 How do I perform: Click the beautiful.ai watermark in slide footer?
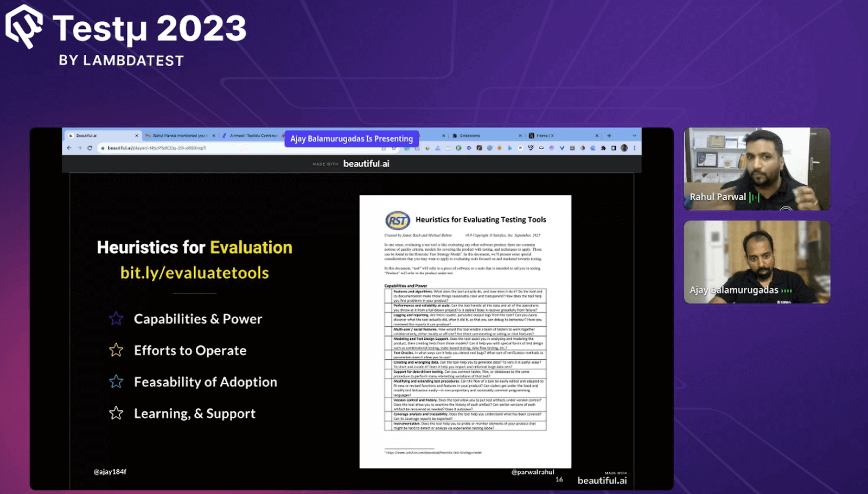click(x=602, y=480)
